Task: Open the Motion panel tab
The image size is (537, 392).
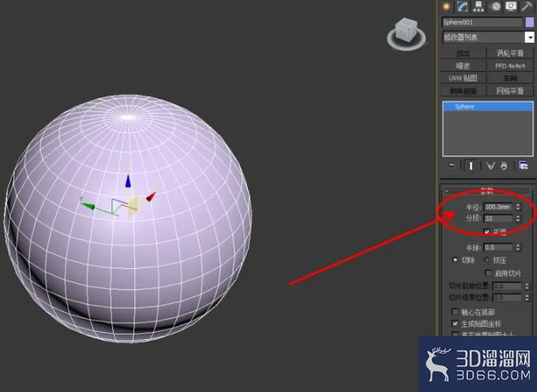Action: pyautogui.click(x=495, y=6)
